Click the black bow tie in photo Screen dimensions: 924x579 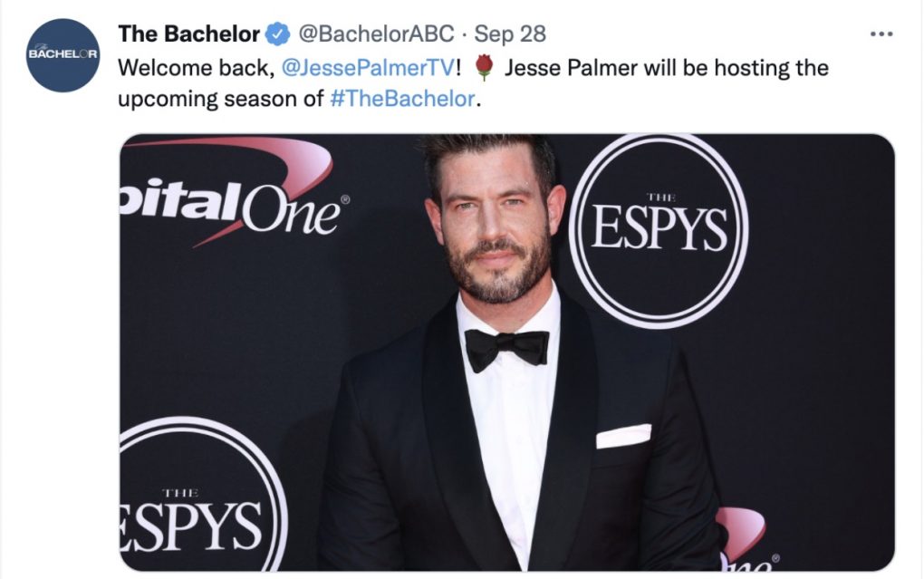[x=506, y=349]
